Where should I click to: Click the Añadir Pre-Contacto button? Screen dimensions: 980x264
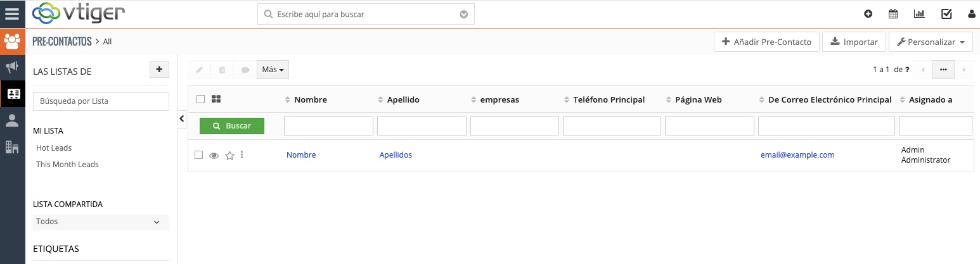pyautogui.click(x=766, y=42)
